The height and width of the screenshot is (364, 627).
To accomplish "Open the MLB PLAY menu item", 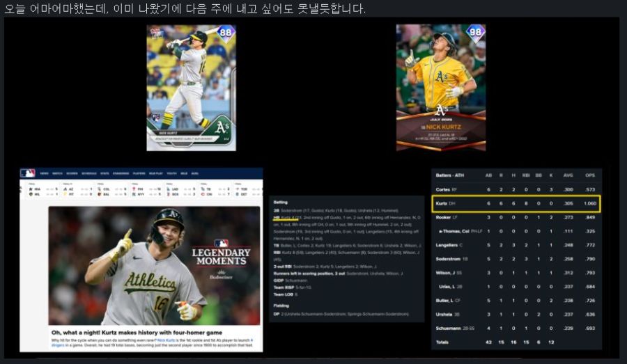I will [155, 173].
